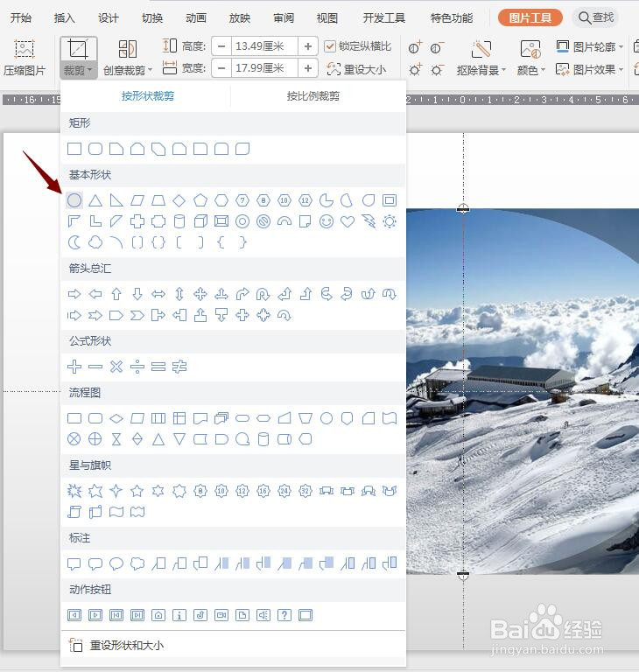Pick the right triangle crop shape
Screen dimensions: 639x672
(x=116, y=200)
